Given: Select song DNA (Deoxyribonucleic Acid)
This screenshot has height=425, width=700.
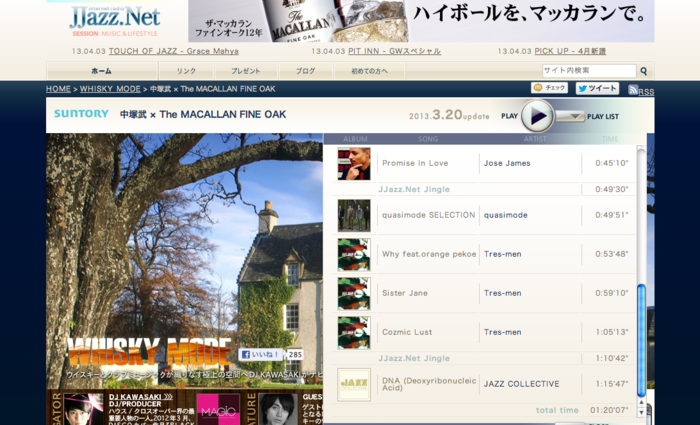Looking at the screenshot, I should (x=429, y=384).
